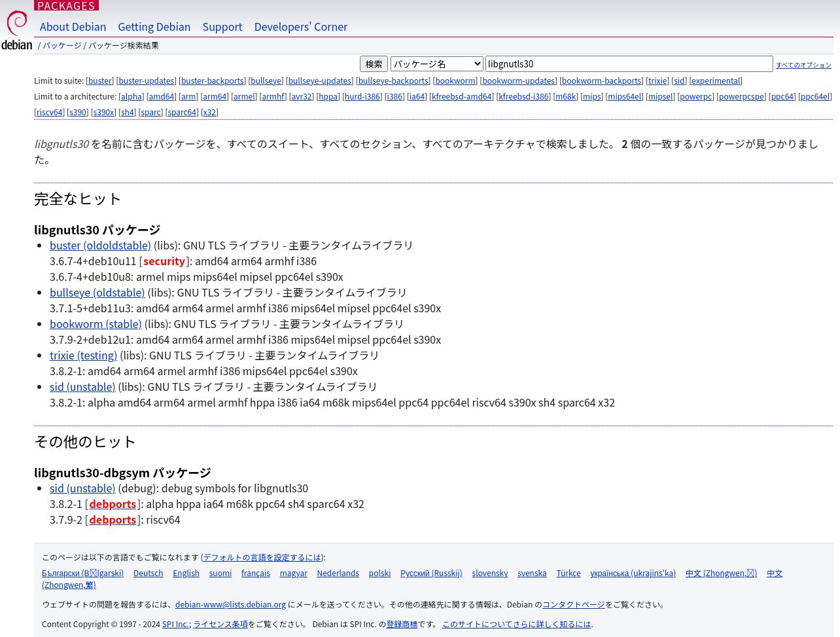
Task: Visit Developers' Corner
Action: pyautogui.click(x=301, y=27)
